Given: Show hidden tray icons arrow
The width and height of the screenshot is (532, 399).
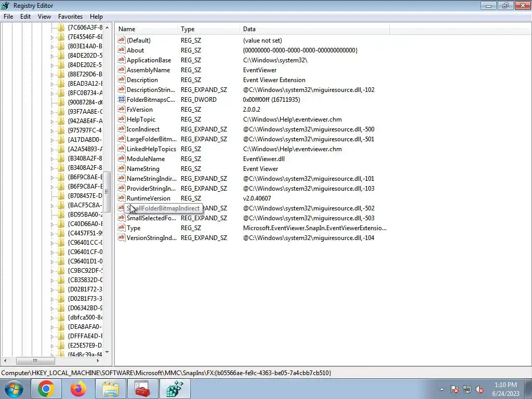Looking at the screenshot, I should tap(442, 389).
